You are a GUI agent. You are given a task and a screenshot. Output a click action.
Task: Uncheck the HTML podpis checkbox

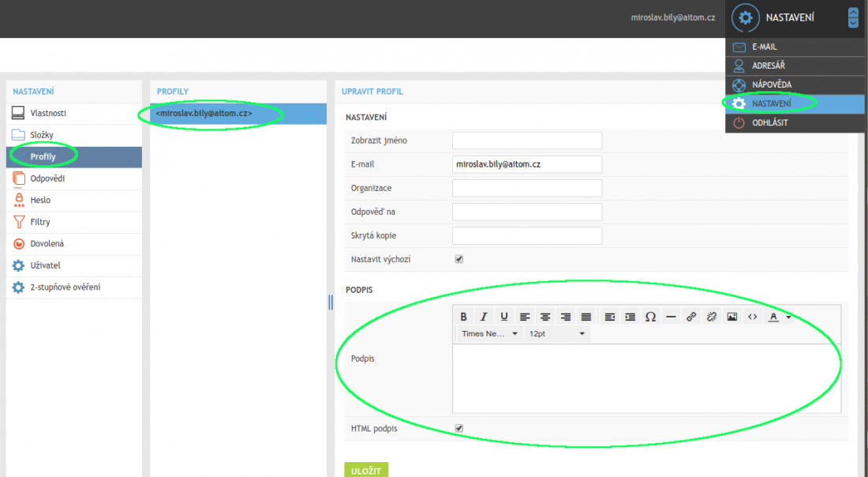(459, 429)
